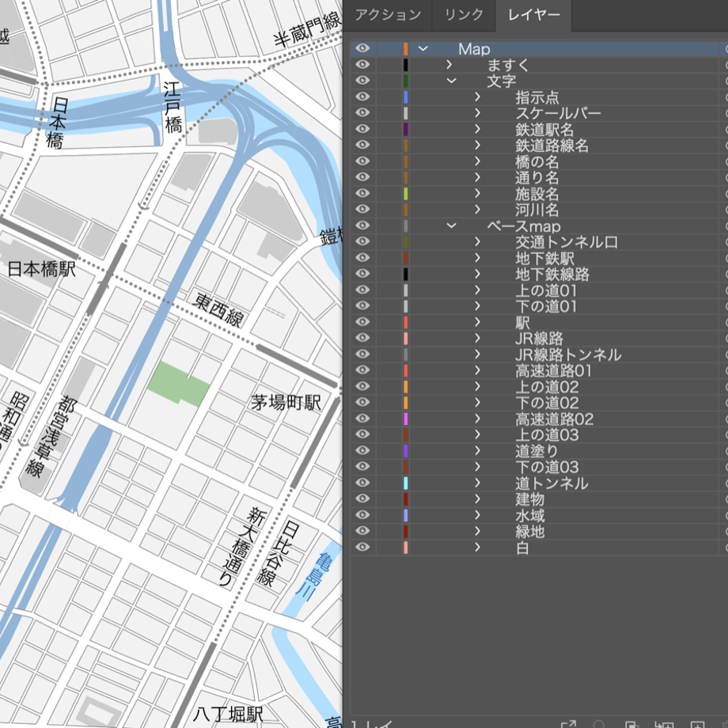Hide the 上の道01 layer
The image size is (728, 728).
click(362, 290)
